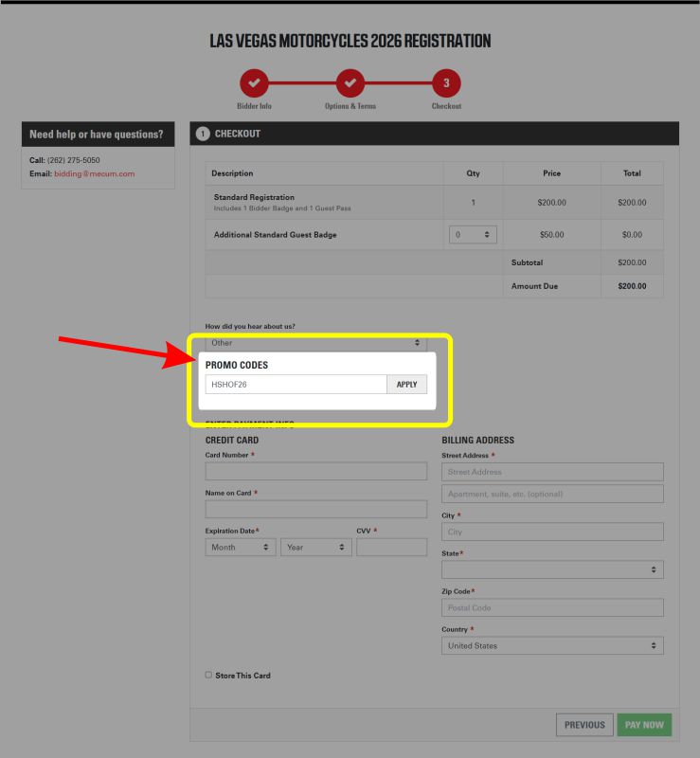Click the CREDIT CARD heading

tap(231, 440)
